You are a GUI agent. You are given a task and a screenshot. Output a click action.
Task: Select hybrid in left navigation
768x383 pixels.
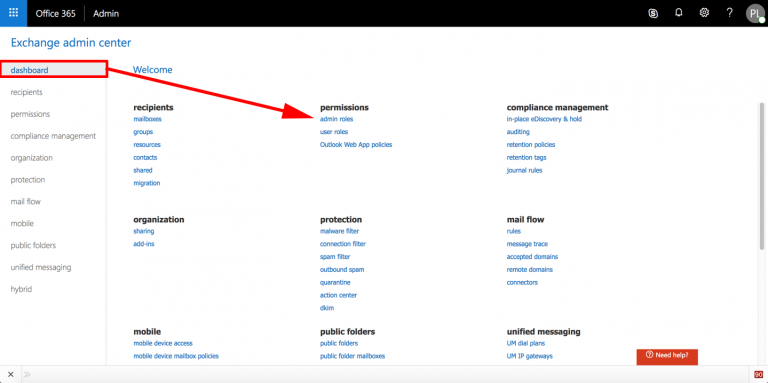coord(21,289)
